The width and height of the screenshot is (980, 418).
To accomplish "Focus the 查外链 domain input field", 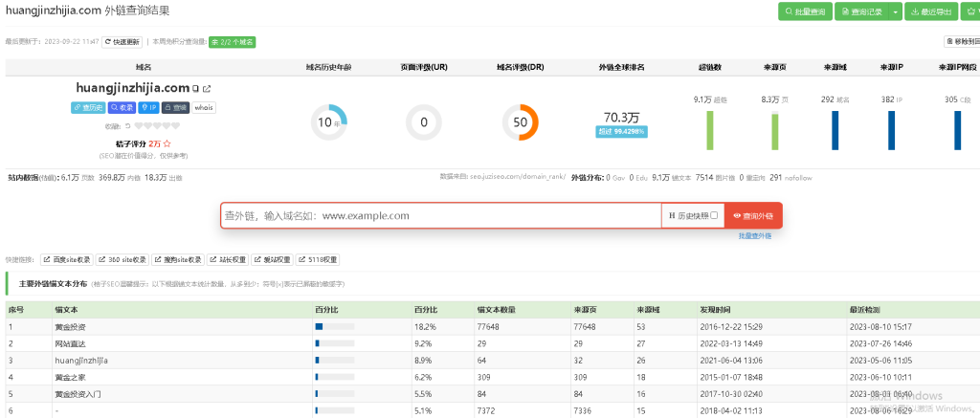I will tap(440, 215).
